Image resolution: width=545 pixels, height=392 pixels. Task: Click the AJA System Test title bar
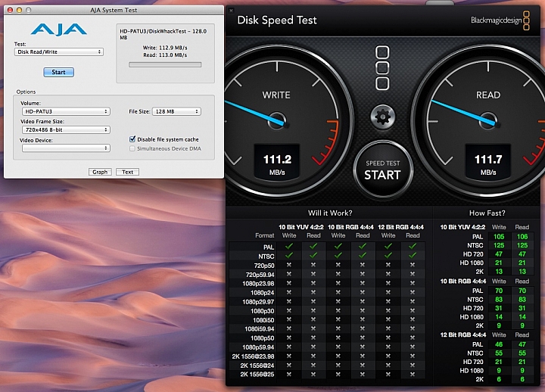click(114, 10)
